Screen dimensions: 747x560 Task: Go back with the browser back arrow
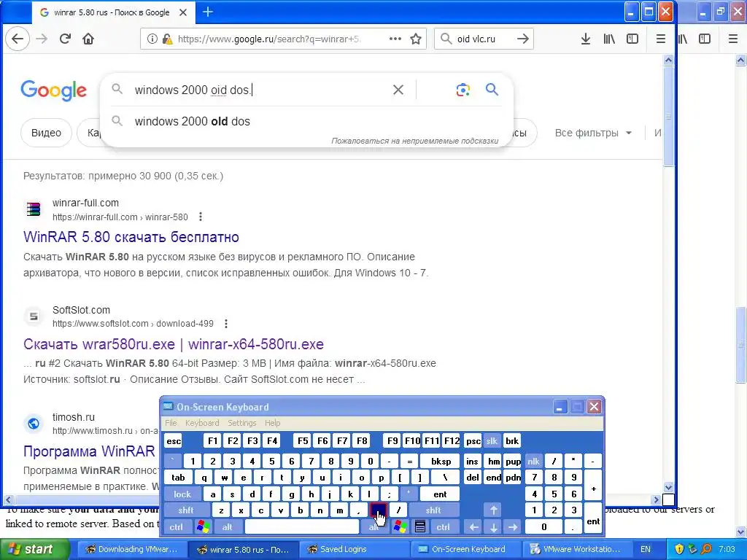pyautogui.click(x=18, y=39)
